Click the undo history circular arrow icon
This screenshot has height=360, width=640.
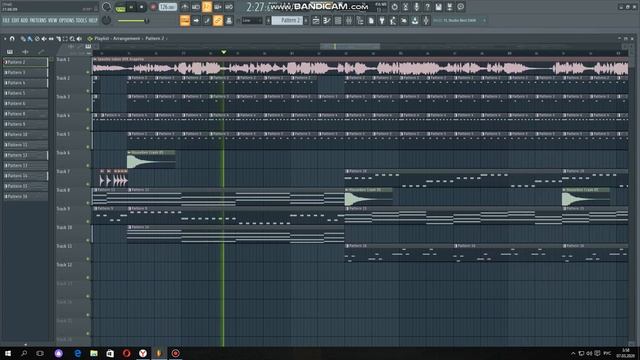394,7
